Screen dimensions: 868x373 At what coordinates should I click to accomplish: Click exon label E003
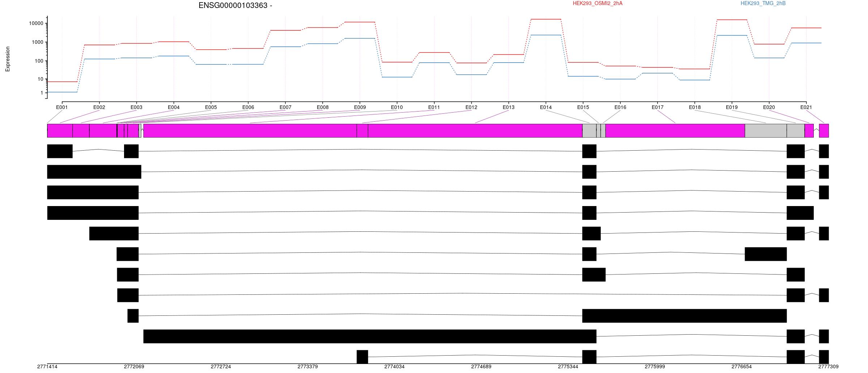click(x=136, y=108)
